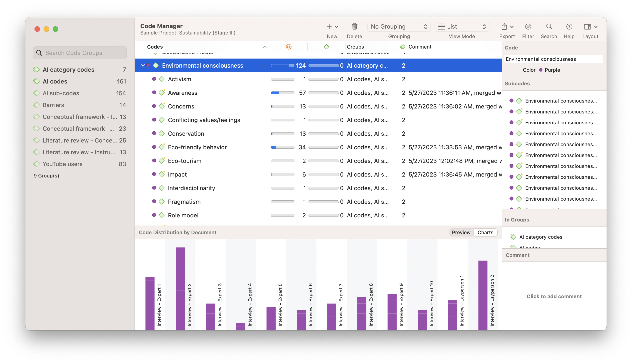The image size is (632, 364).
Task: Click the Purple color swatch
Action: click(x=541, y=70)
